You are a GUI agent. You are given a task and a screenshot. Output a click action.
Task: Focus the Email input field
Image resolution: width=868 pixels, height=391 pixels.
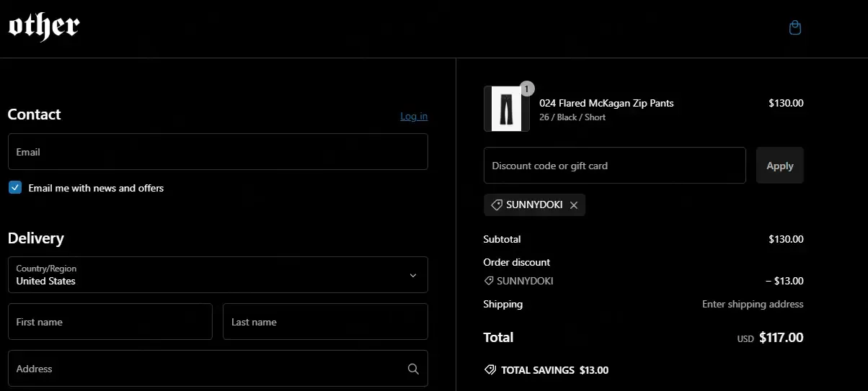(x=217, y=152)
